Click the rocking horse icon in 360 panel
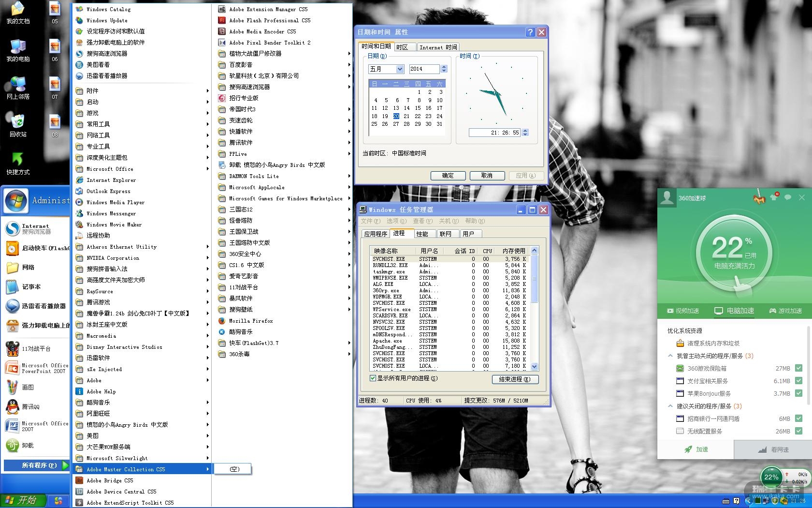Image resolution: width=812 pixels, height=508 pixels. (x=759, y=198)
